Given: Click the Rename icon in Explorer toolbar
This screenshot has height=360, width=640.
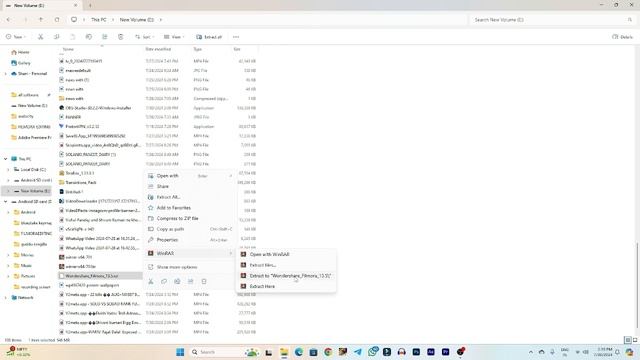Looking at the screenshot, I should pyautogui.click(x=89, y=37).
